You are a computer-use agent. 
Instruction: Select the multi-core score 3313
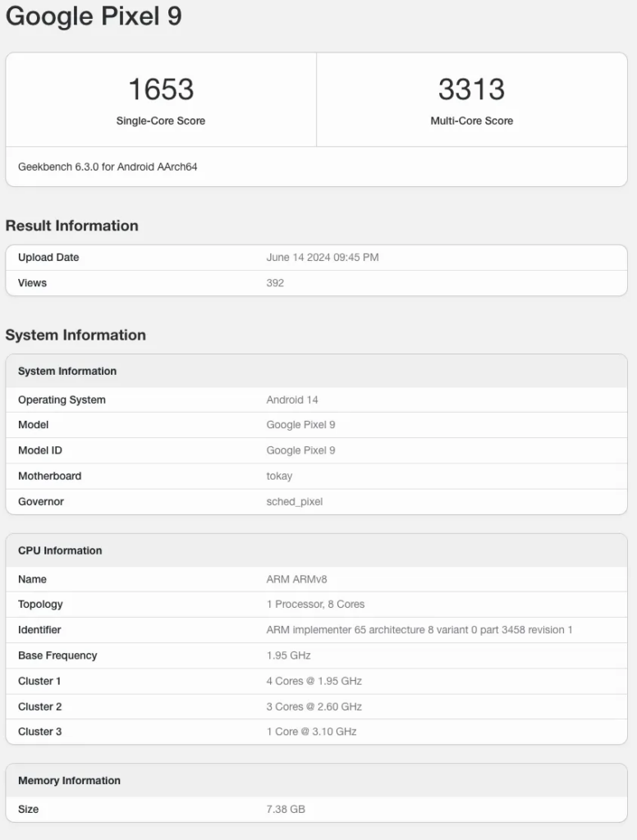(471, 89)
